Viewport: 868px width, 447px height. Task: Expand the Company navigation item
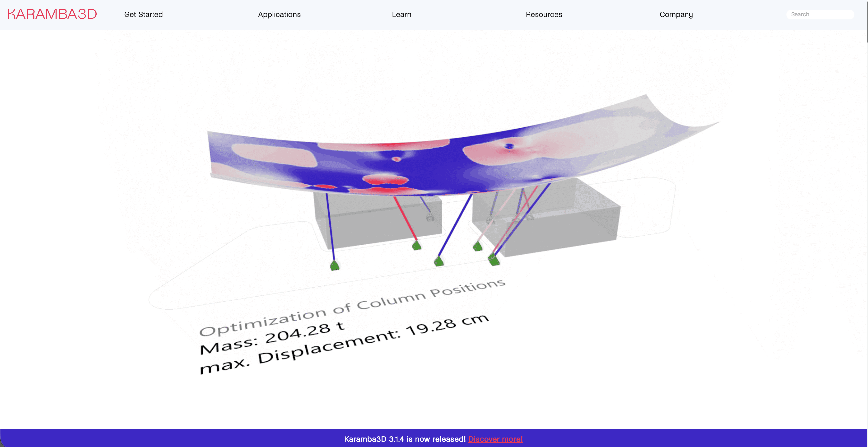[x=676, y=15]
